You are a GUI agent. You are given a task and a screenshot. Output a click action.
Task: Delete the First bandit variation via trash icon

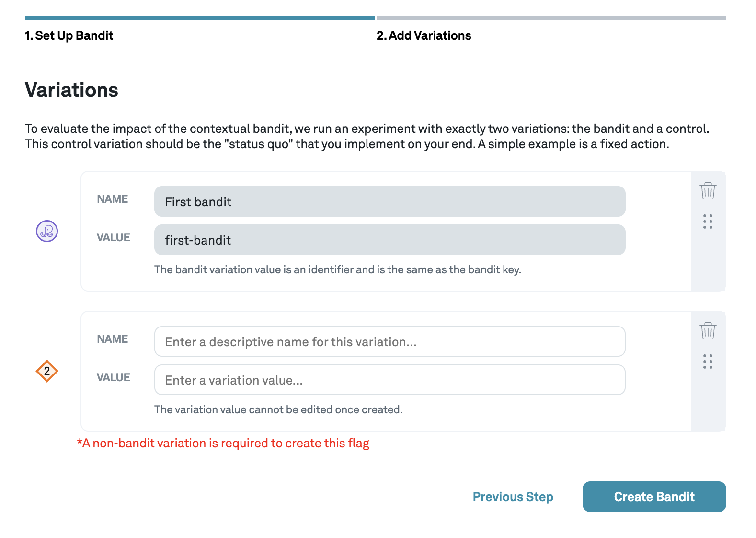(x=708, y=191)
